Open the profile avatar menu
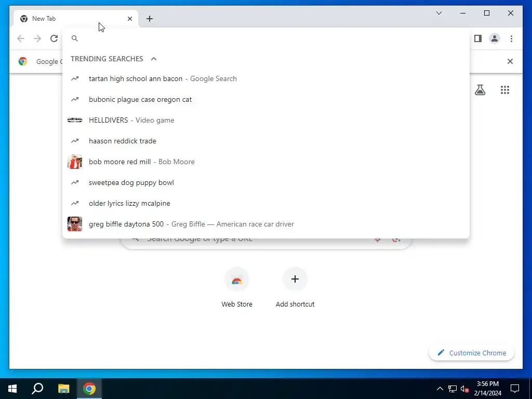Screen dimensions: 532x399 coord(495,38)
